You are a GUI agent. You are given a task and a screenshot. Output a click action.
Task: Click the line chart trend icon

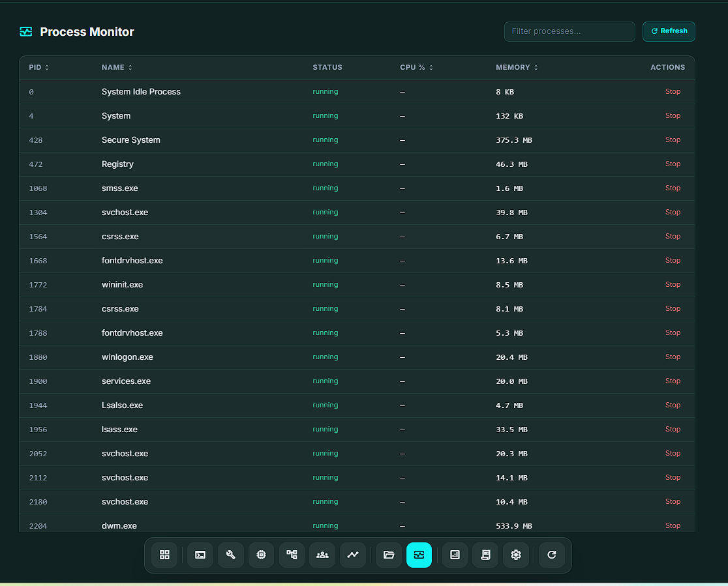tap(353, 555)
